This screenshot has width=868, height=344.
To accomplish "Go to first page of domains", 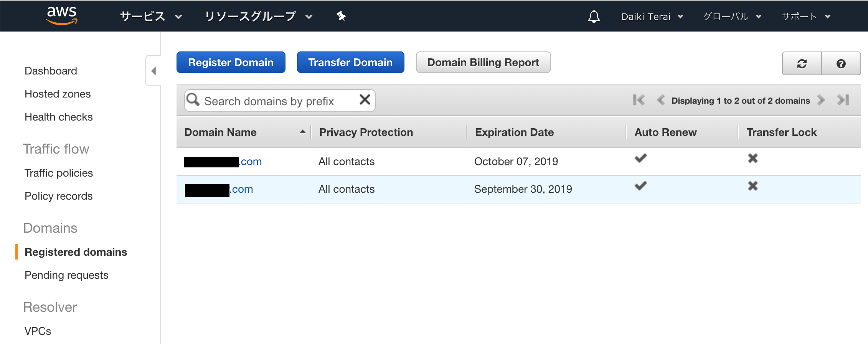I will tap(639, 100).
